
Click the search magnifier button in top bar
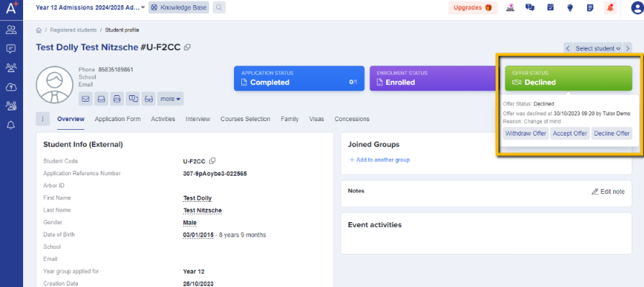(x=219, y=7)
